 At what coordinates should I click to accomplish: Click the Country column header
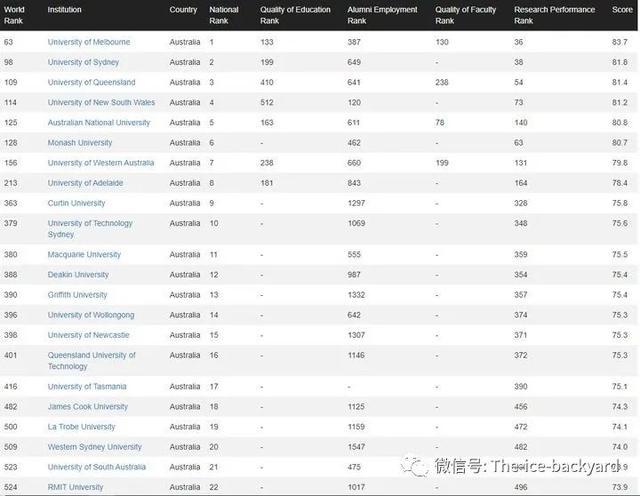point(183,10)
